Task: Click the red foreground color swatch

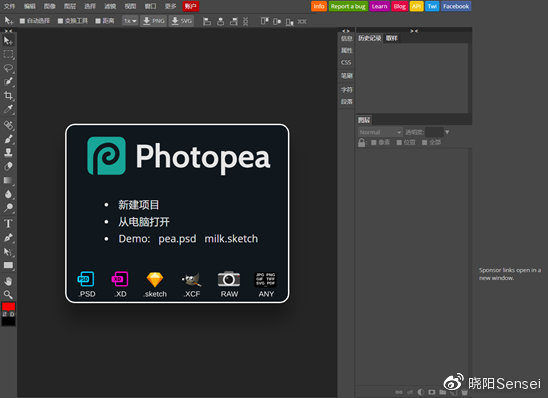Action: tap(8, 306)
